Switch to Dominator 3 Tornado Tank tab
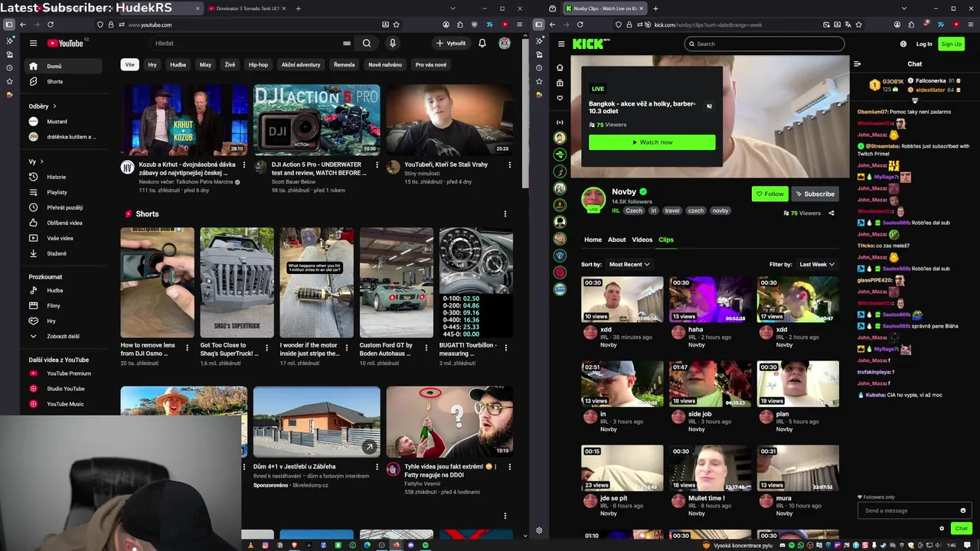980x551 pixels. click(x=247, y=8)
